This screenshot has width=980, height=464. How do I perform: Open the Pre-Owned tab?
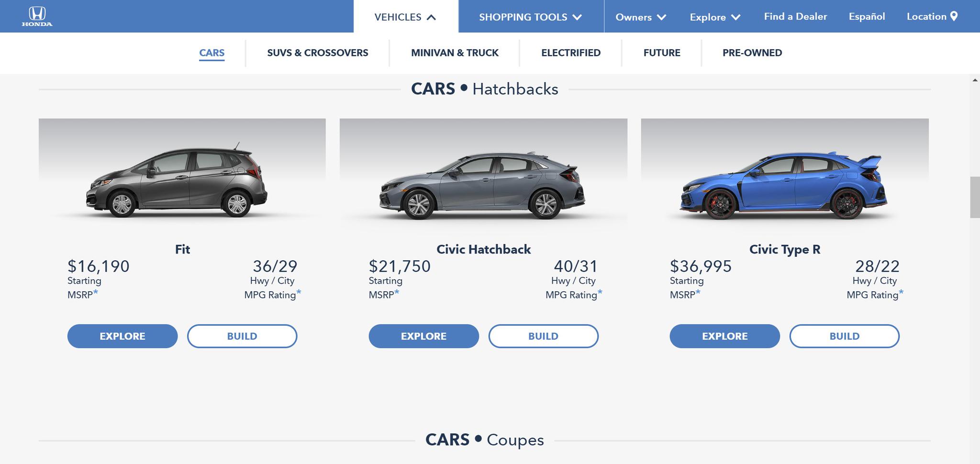(x=752, y=53)
